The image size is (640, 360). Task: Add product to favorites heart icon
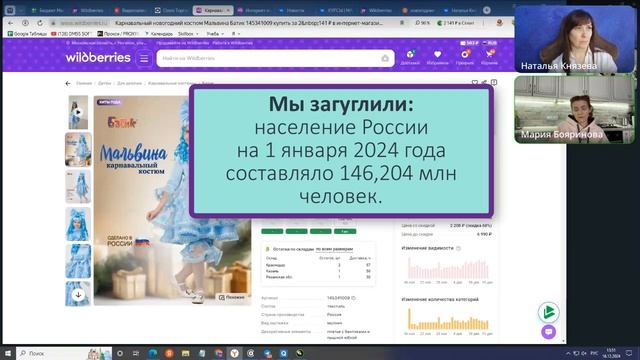475,82
